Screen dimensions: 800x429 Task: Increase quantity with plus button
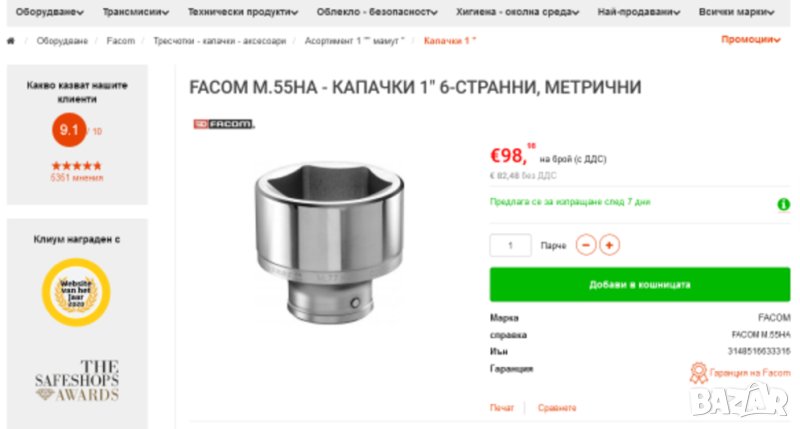[x=609, y=245]
